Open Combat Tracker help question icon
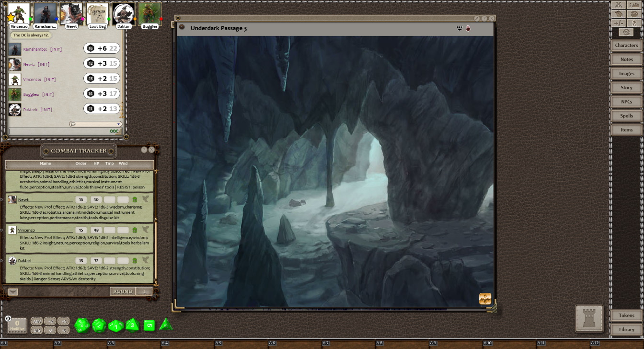Screen dimensions: 644x349 tap(144, 150)
